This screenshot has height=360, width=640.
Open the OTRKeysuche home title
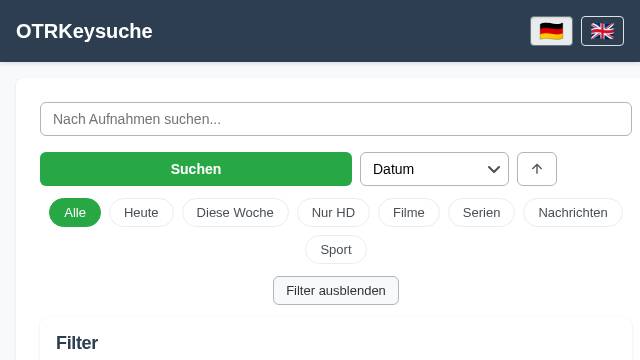(x=84, y=31)
